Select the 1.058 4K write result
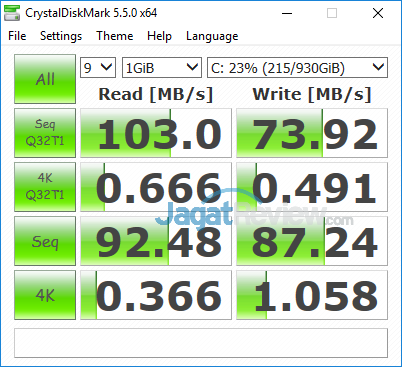This screenshot has height=367, width=402. coord(312,295)
